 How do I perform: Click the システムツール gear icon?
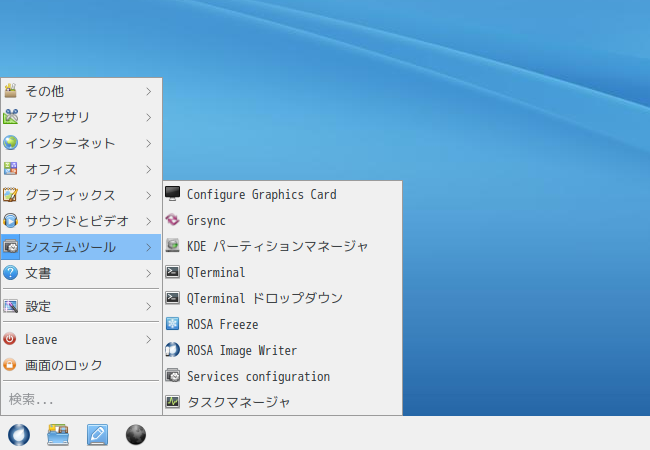click(x=10, y=247)
